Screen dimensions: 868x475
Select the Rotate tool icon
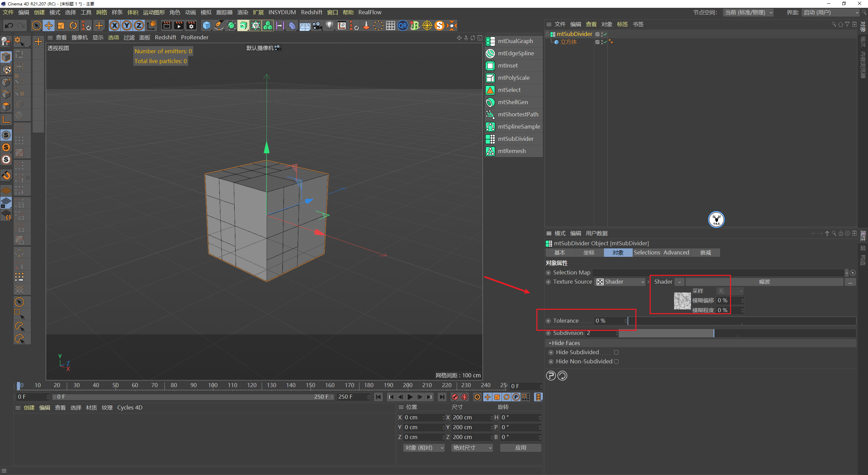[x=73, y=25]
